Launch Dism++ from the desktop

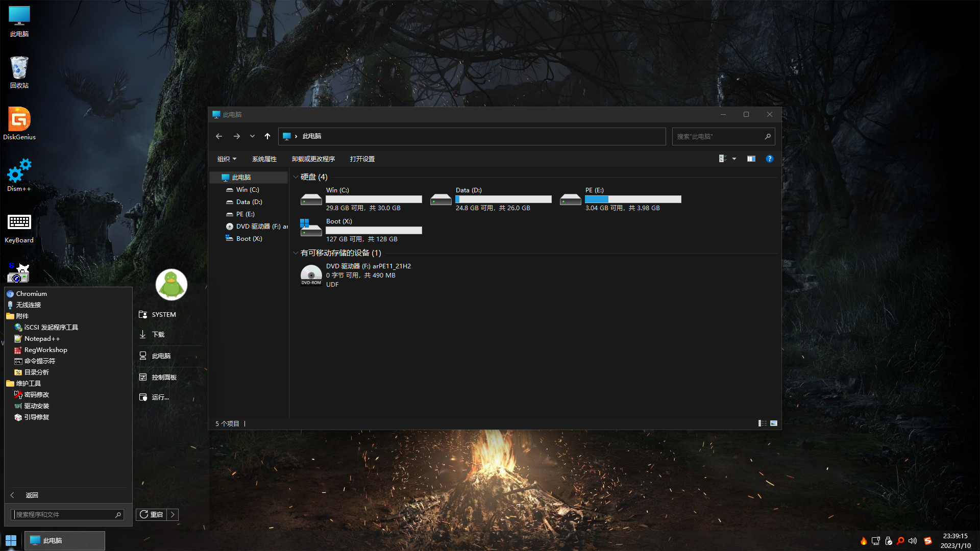[19, 175]
